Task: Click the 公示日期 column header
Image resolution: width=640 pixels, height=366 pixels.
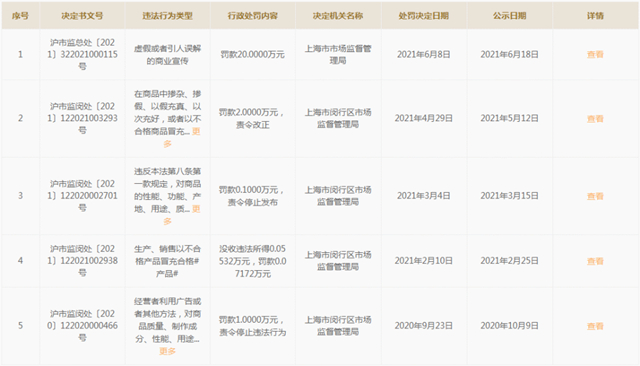Action: pyautogui.click(x=509, y=16)
